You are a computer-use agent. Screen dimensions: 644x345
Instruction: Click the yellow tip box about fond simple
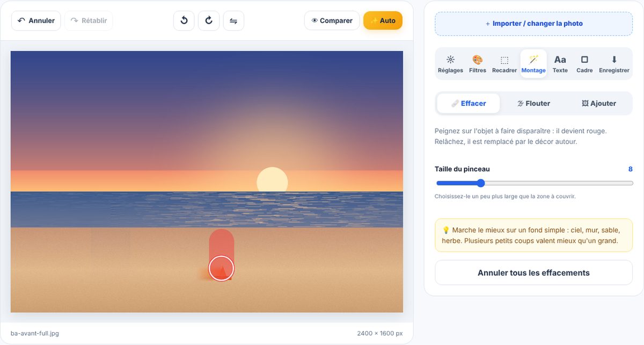(x=533, y=235)
